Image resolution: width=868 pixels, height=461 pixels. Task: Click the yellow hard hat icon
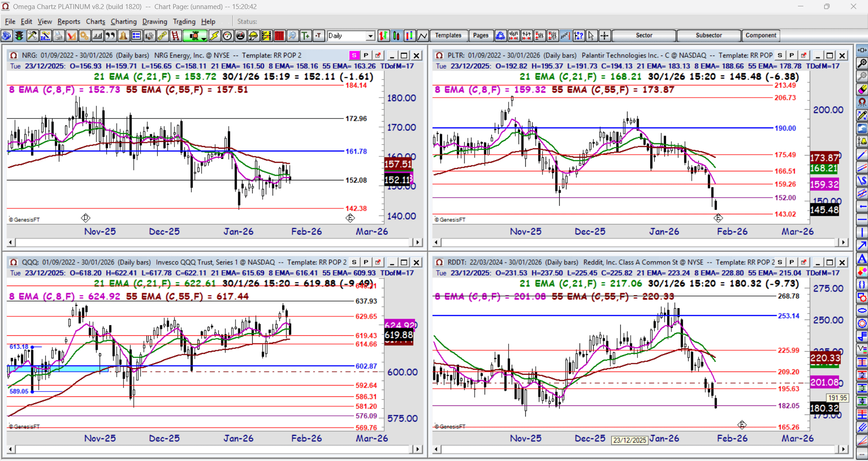[x=253, y=36]
